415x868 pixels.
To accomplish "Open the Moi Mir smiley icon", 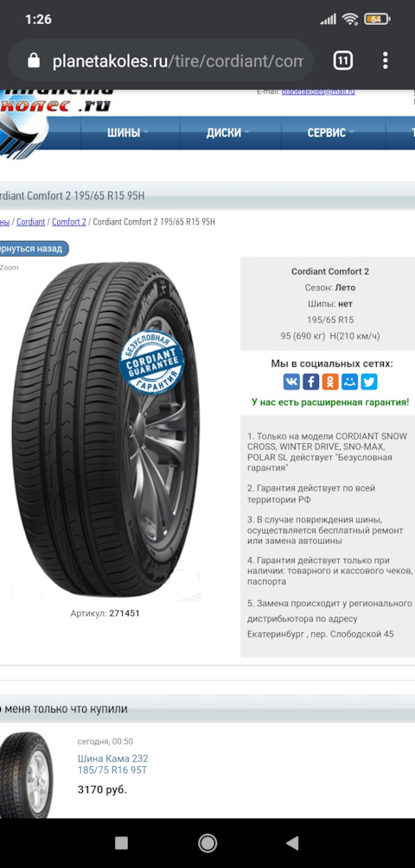I will click(x=349, y=382).
